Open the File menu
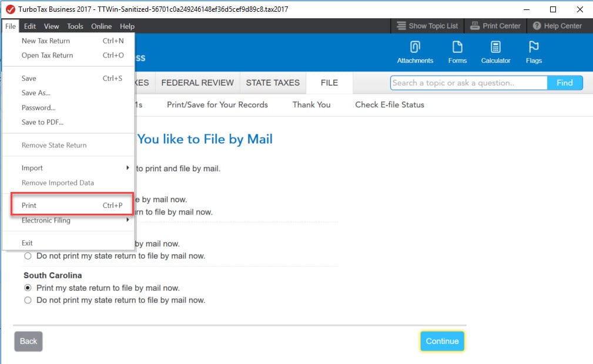 11,26
